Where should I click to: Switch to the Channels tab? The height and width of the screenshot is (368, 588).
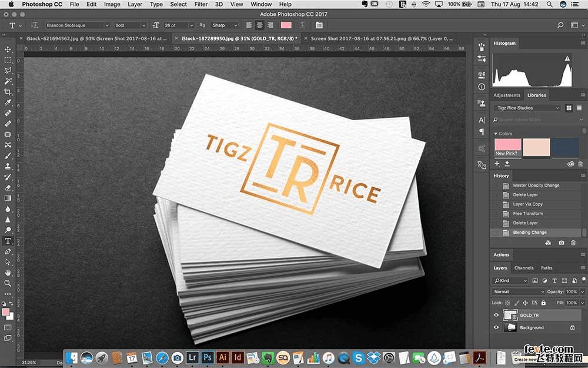click(x=524, y=268)
